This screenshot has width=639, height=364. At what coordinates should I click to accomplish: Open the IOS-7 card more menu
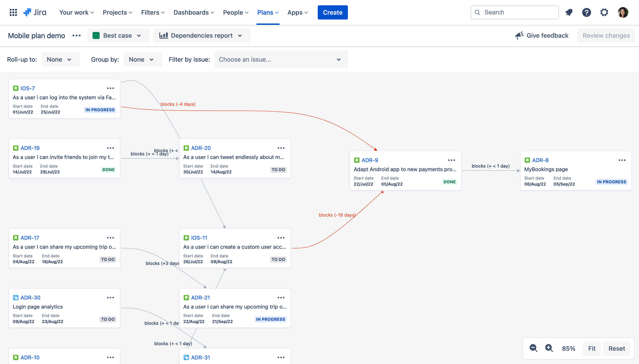tap(110, 88)
